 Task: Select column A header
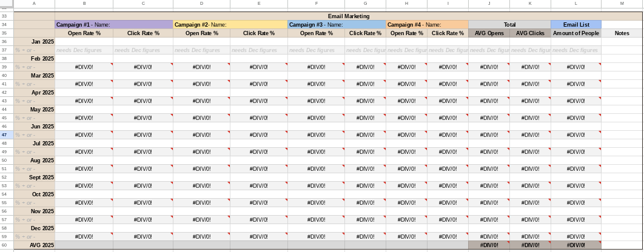point(35,3)
